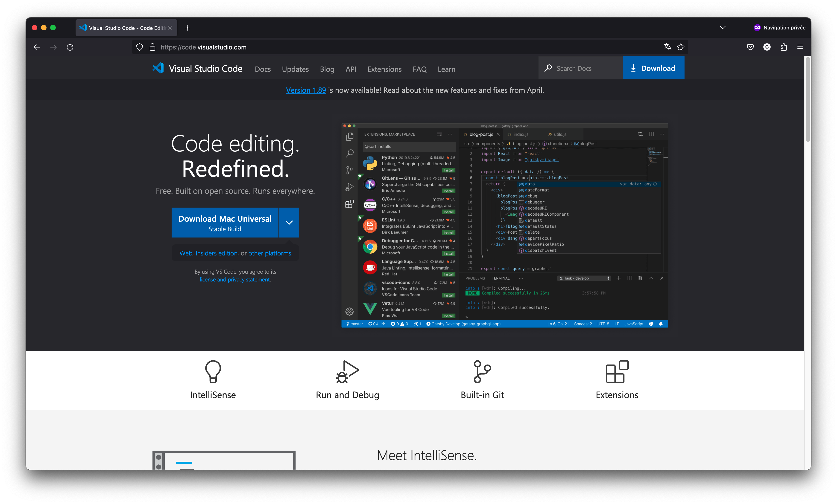Click the Visual Studio Code logo
Viewport: 837px width, 504px height.
[197, 69]
